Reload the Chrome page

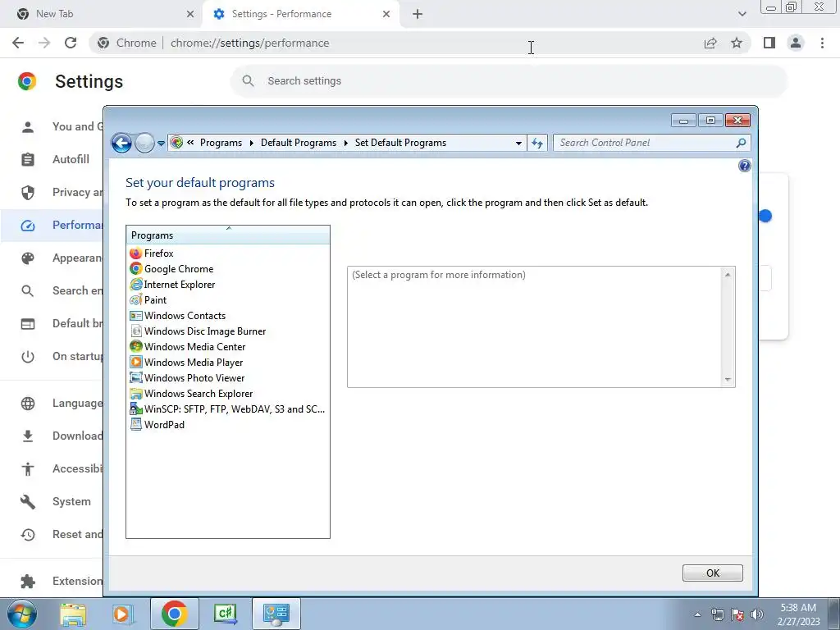(x=71, y=43)
